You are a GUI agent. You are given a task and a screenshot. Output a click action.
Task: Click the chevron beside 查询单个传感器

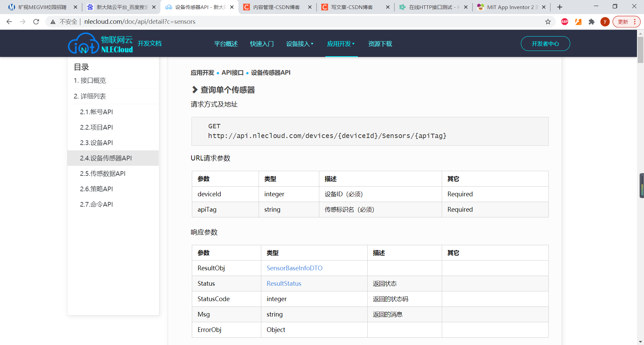(195, 90)
